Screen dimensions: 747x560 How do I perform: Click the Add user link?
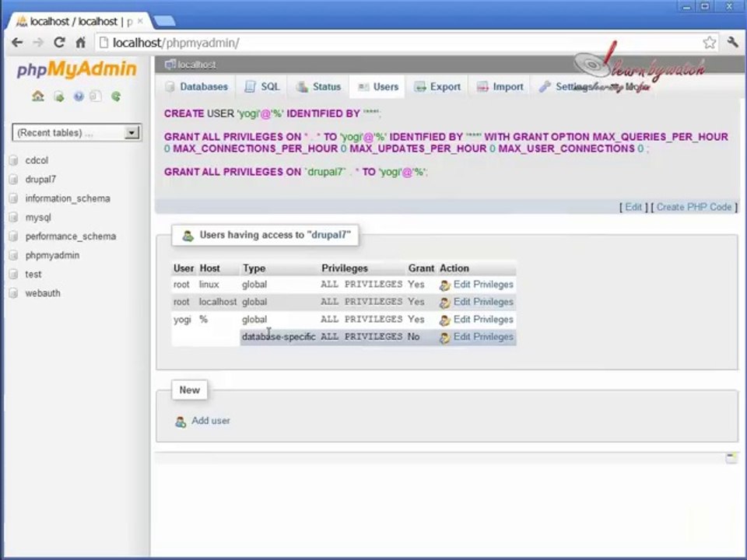[x=211, y=421]
